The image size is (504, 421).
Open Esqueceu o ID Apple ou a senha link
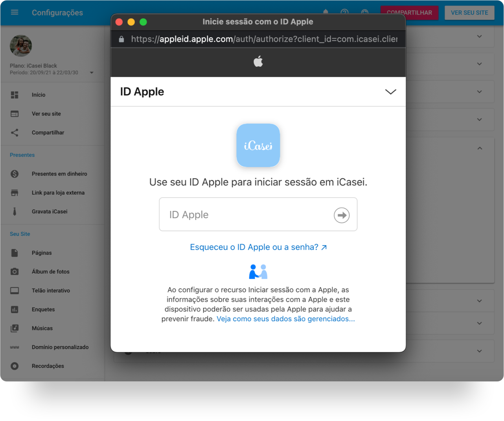258,247
